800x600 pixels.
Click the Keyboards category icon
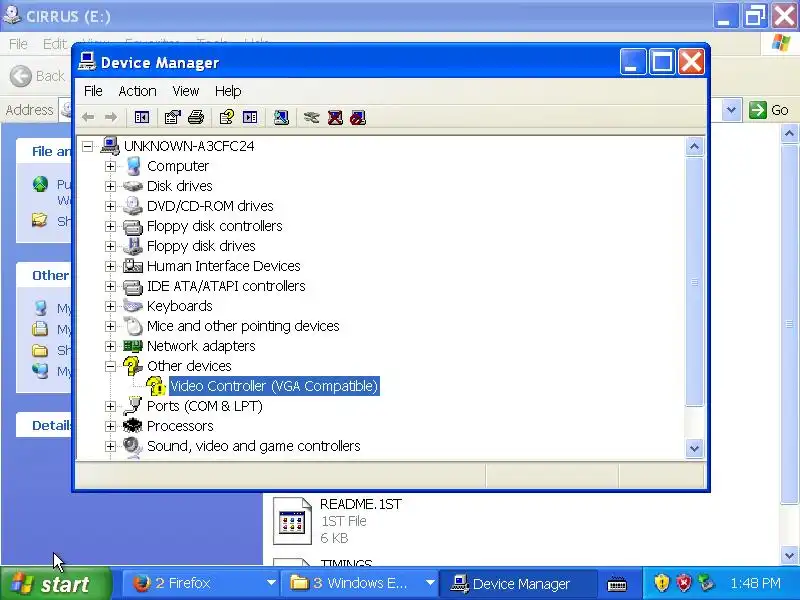click(x=133, y=306)
